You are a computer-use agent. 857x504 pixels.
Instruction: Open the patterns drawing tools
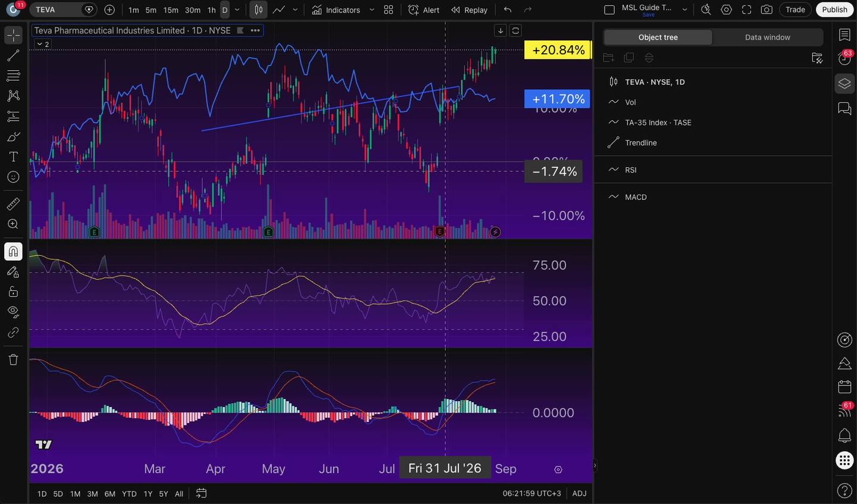tap(13, 96)
